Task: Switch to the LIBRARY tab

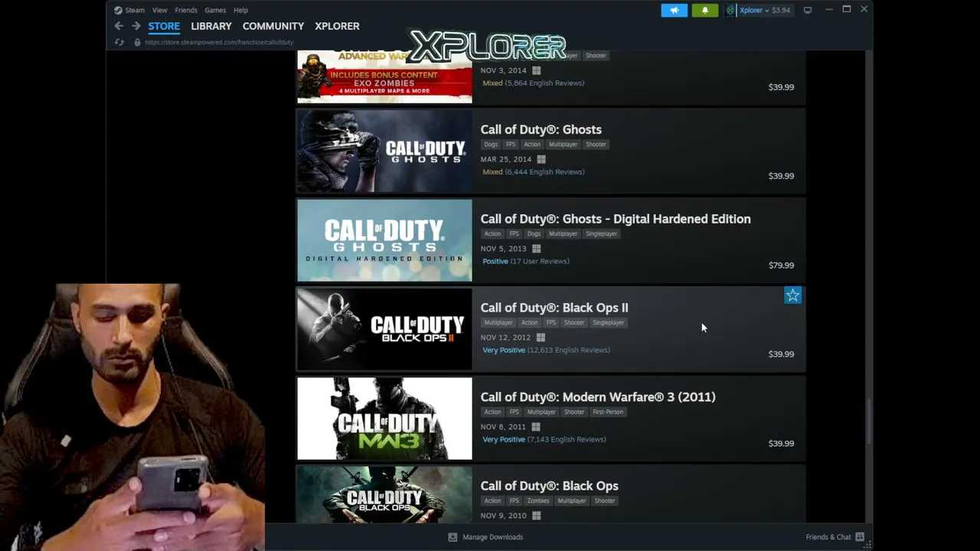Action: coord(211,26)
